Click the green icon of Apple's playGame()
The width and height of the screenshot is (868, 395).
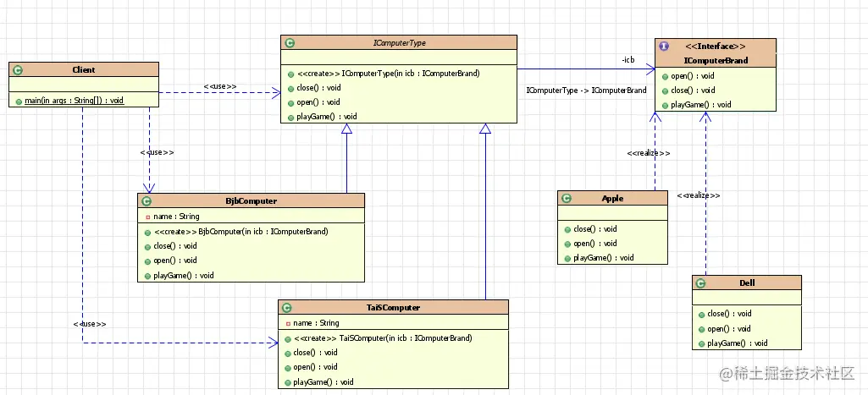568,258
